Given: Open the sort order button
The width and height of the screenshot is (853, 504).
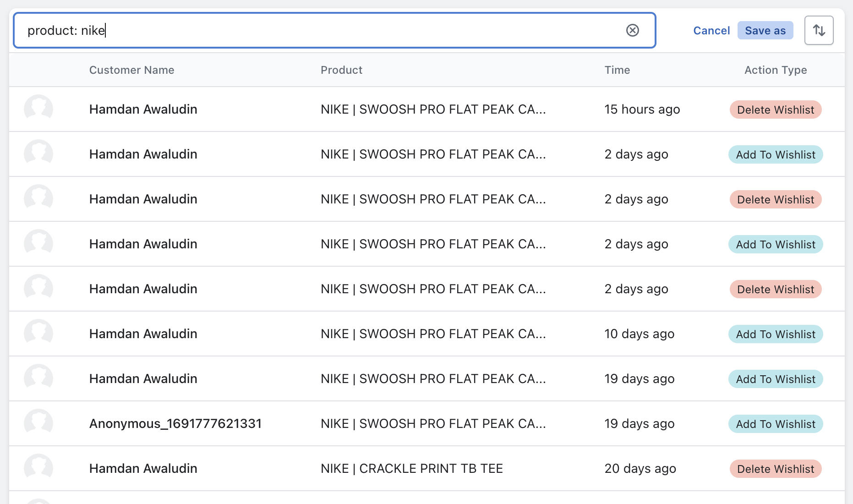Looking at the screenshot, I should (819, 30).
